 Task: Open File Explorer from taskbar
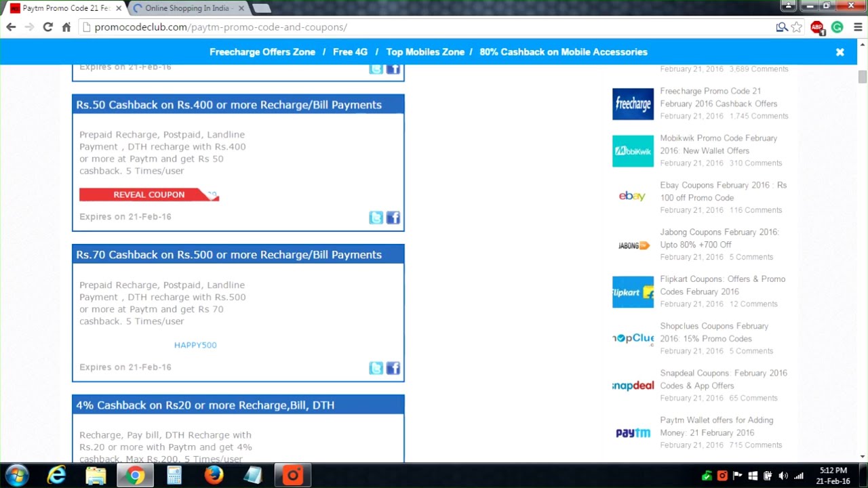point(96,476)
